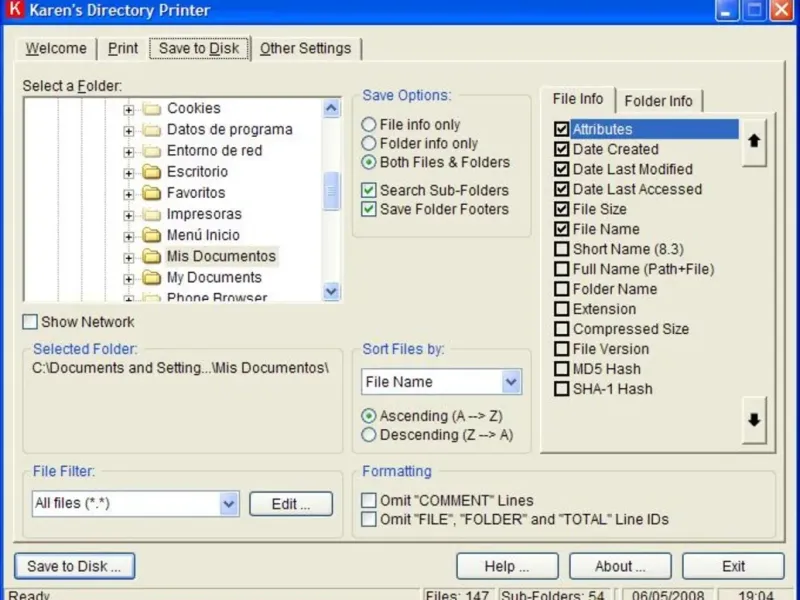Viewport: 800px width, 600px height.
Task: Select the File Info tab
Action: click(578, 99)
